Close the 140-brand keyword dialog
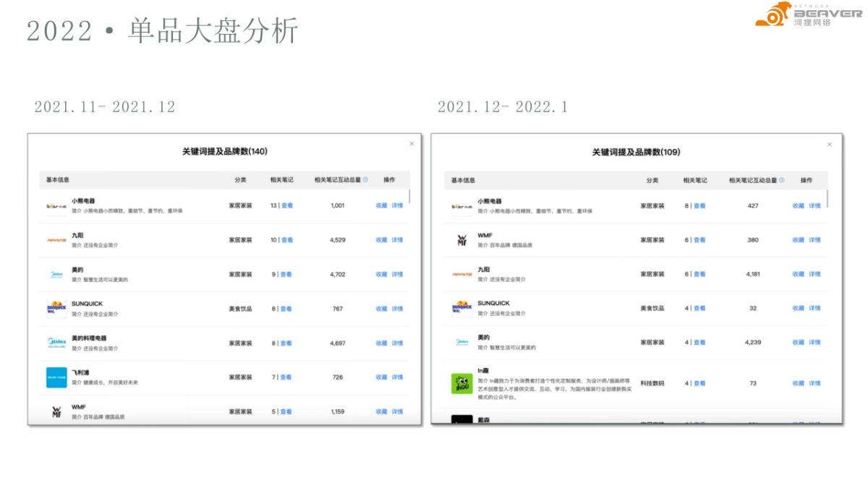The height and width of the screenshot is (488, 868). [412, 143]
